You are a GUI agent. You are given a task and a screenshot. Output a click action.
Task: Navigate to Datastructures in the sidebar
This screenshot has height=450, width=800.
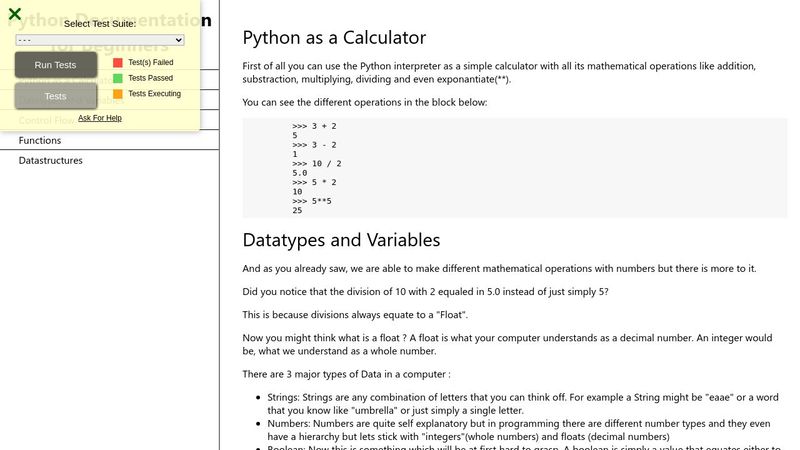(51, 160)
